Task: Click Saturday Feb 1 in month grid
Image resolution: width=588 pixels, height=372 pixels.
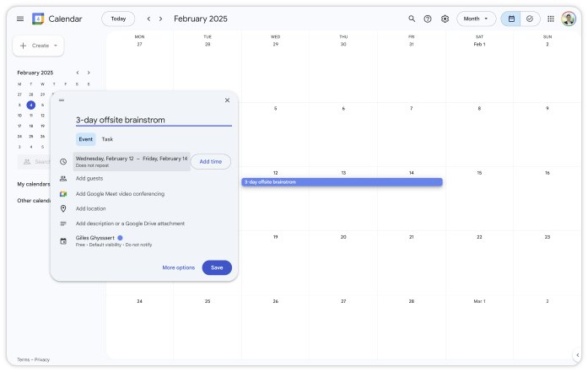Action: coord(479,44)
